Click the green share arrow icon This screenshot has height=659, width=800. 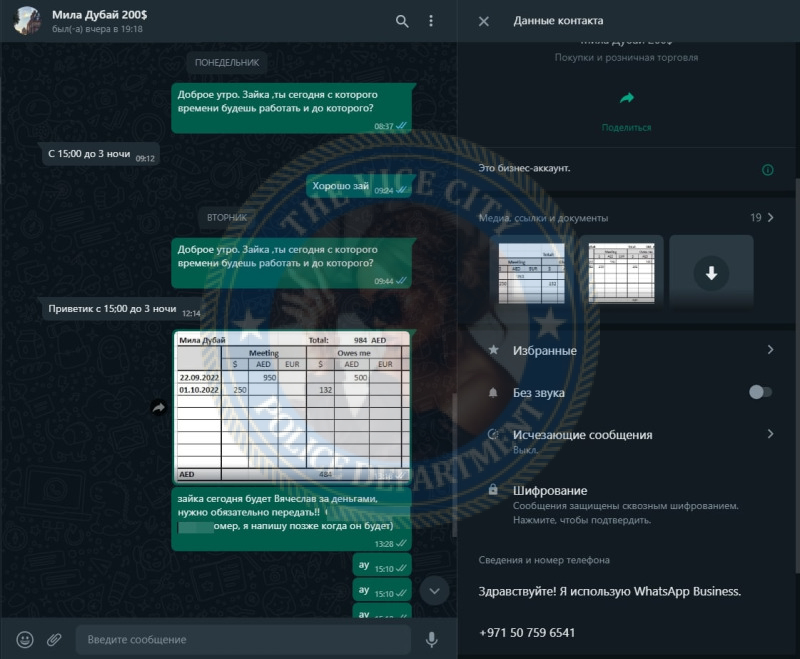(x=627, y=97)
